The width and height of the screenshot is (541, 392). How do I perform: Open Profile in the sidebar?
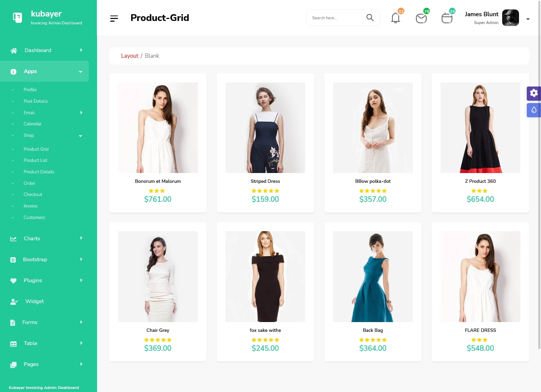coord(30,90)
